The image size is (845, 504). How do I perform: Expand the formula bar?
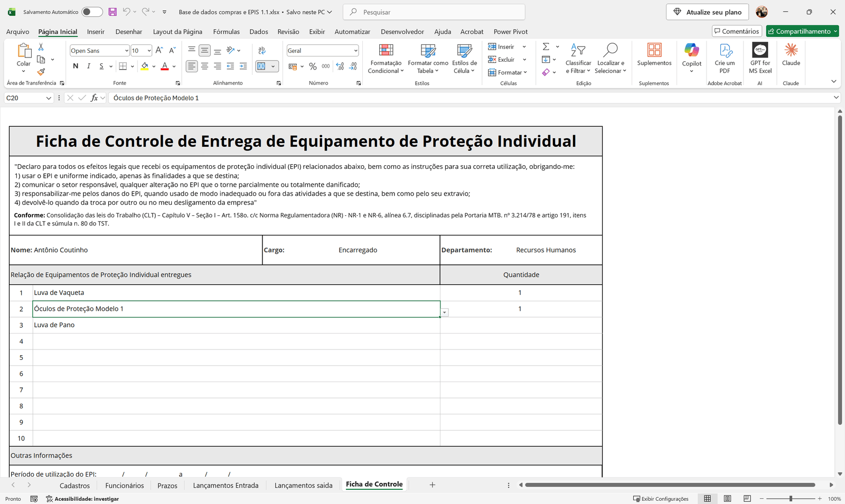pos(836,98)
